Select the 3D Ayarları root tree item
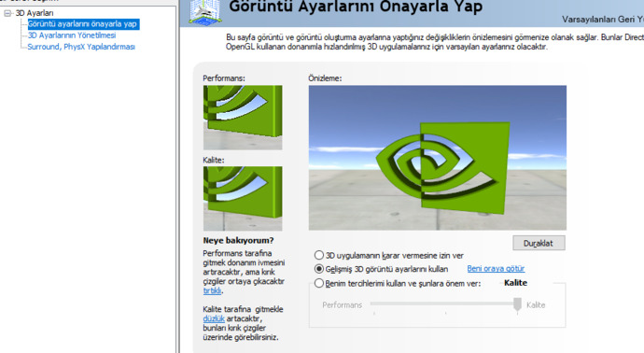Viewport: 644px width, 353px height. (35, 13)
